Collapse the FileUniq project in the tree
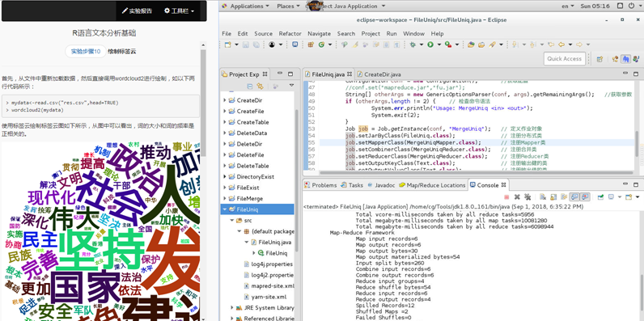The image size is (644, 321). (x=225, y=209)
